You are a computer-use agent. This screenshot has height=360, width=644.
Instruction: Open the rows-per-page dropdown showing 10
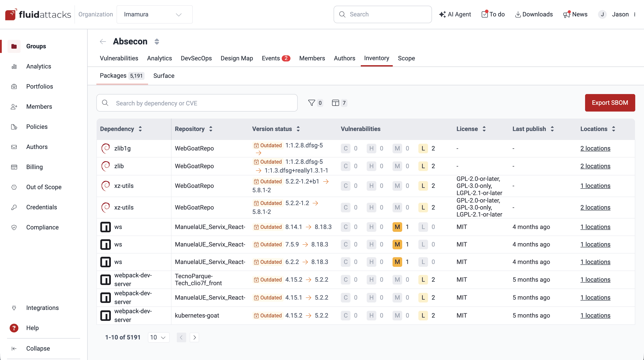coord(159,337)
